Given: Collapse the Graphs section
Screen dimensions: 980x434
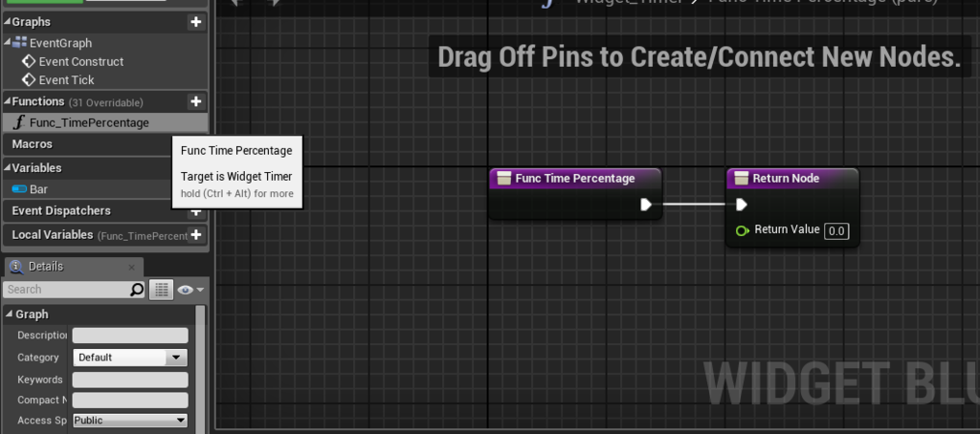Looking at the screenshot, I should (x=8, y=22).
